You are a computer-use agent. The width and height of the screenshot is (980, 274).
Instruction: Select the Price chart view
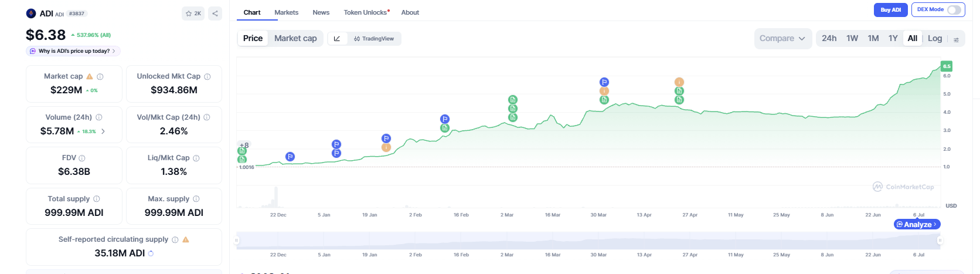253,38
